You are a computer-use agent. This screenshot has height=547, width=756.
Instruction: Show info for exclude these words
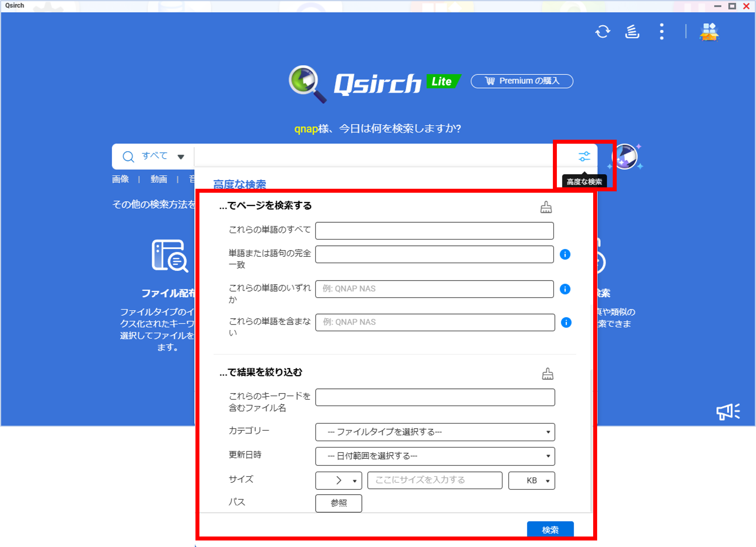tap(566, 322)
